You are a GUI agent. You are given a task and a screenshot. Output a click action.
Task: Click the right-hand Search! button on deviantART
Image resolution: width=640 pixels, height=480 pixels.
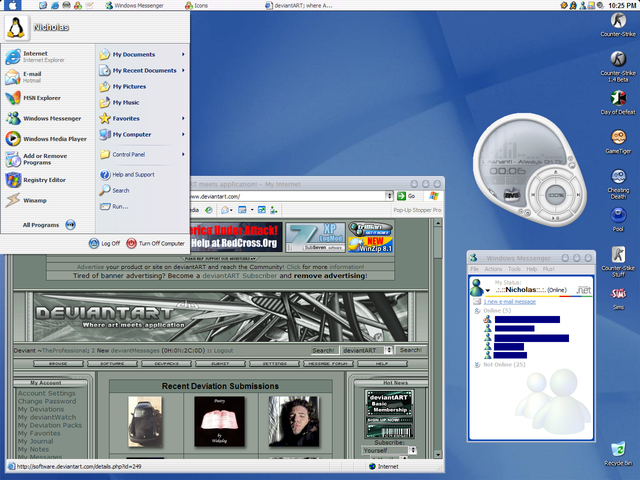click(x=411, y=350)
